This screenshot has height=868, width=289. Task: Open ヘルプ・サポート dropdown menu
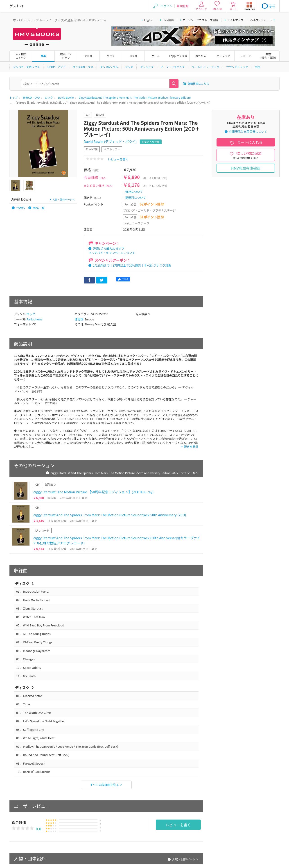point(262,20)
